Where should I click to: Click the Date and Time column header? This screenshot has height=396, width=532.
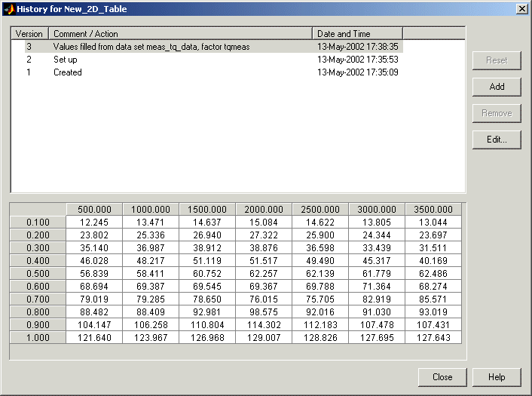coord(358,34)
